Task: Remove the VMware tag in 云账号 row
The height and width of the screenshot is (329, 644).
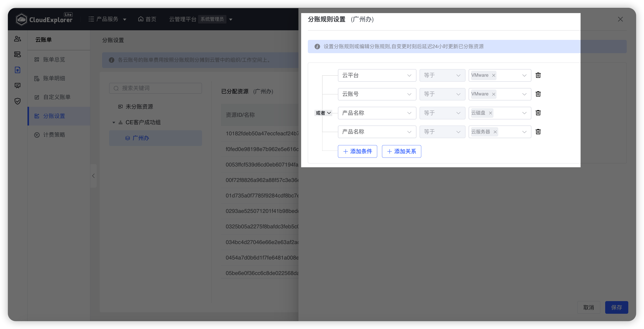Action: 493,94
